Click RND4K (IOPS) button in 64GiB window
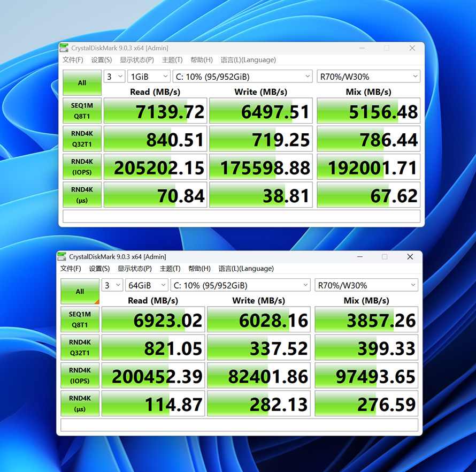Image resolution: width=476 pixels, height=472 pixels. tap(80, 376)
